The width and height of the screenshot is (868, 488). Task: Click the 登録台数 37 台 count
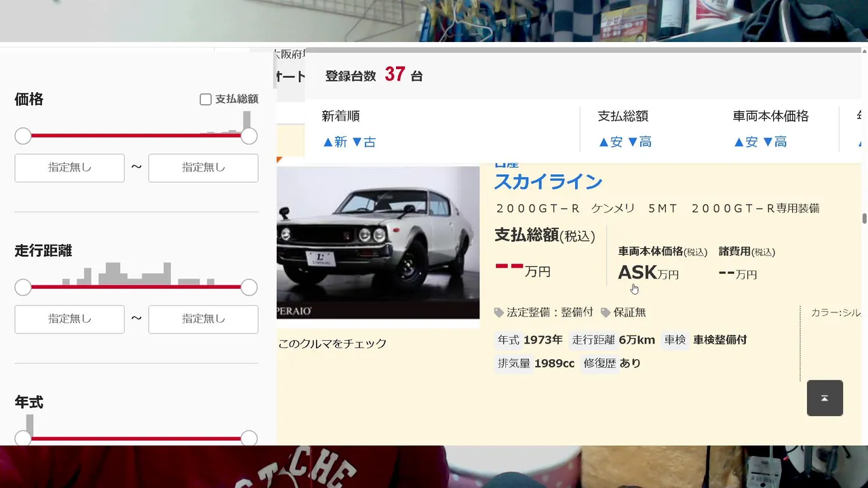[374, 75]
